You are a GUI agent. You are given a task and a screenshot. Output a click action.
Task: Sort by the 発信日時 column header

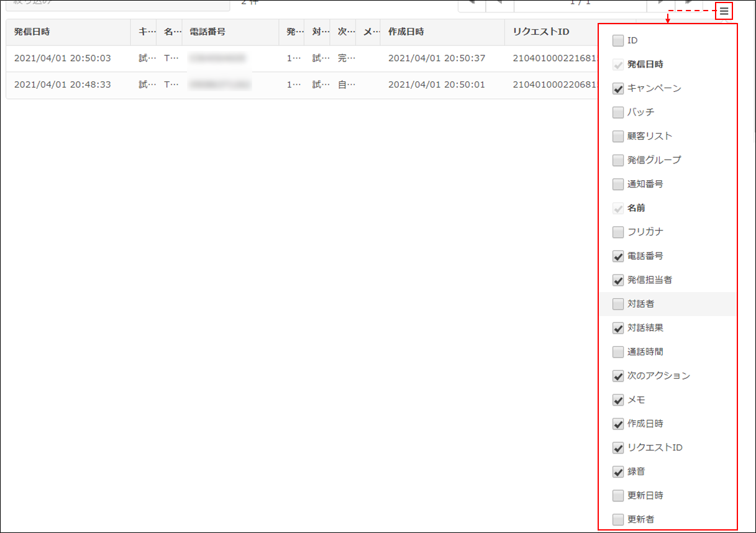coord(32,32)
